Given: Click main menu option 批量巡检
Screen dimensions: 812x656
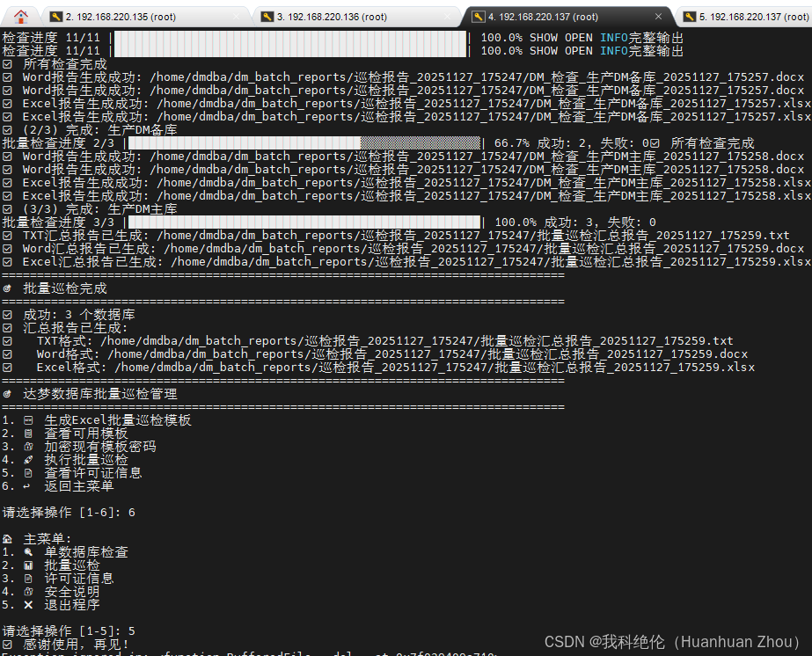Looking at the screenshot, I should click(72, 565).
